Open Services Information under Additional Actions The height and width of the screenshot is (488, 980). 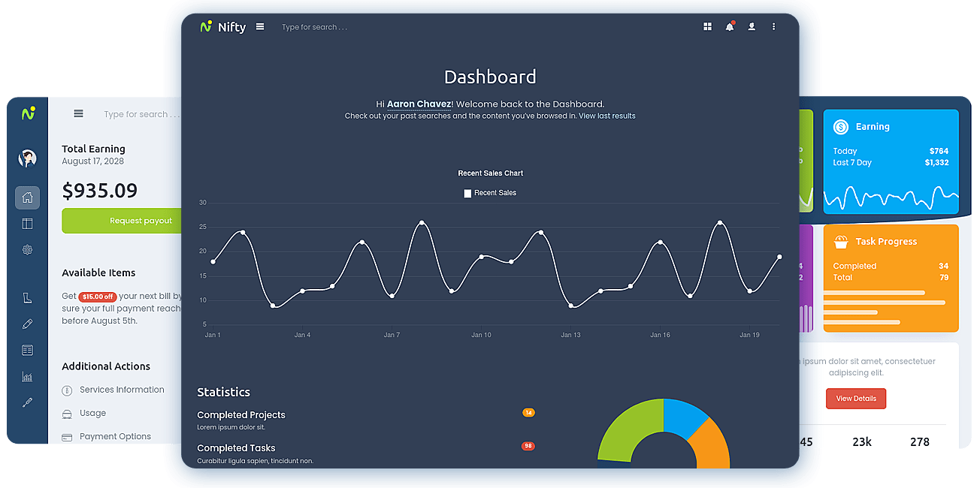122,390
